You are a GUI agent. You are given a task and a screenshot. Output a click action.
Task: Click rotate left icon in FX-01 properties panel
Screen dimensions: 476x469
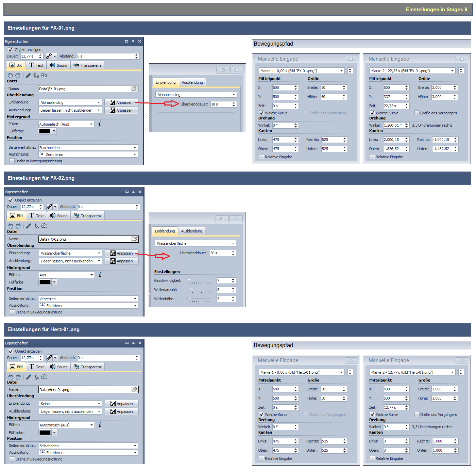10,76
